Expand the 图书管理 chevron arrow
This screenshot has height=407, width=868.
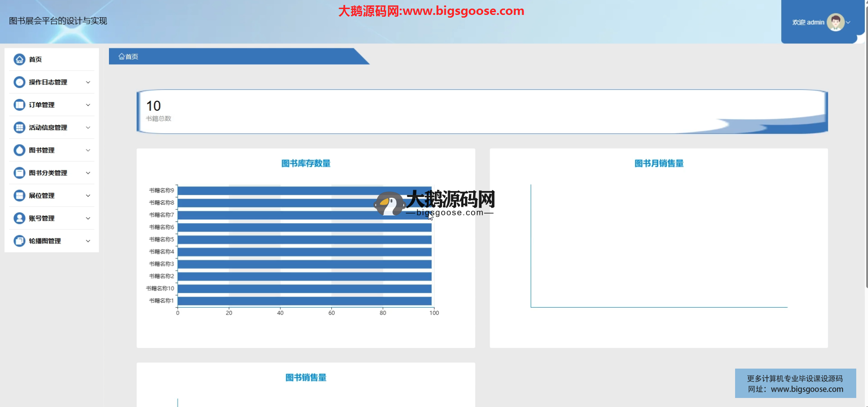(88, 150)
